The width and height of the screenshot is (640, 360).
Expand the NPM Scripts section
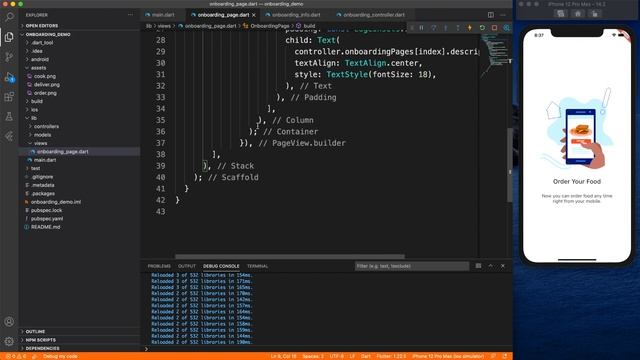pyautogui.click(x=40, y=340)
